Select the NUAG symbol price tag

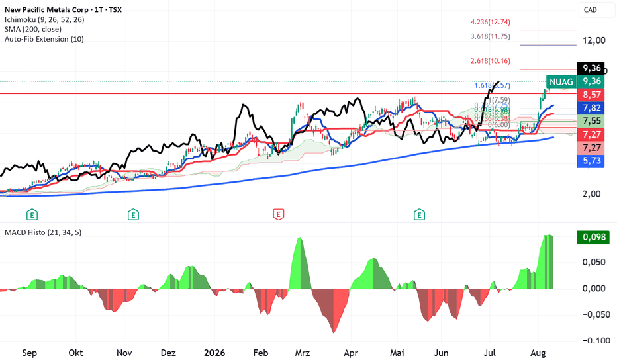point(561,81)
